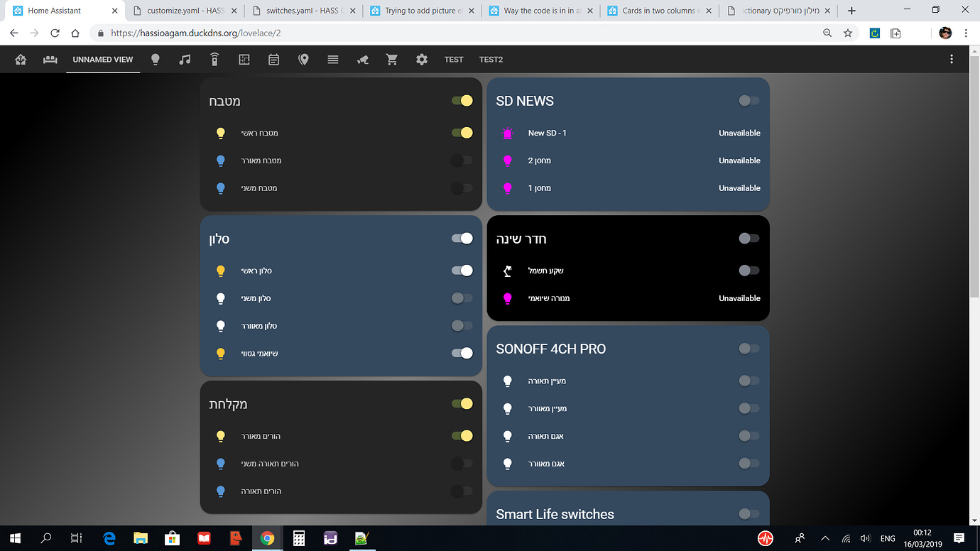
Task: Toggle the מטבח ראשי light switch
Action: coord(462,133)
